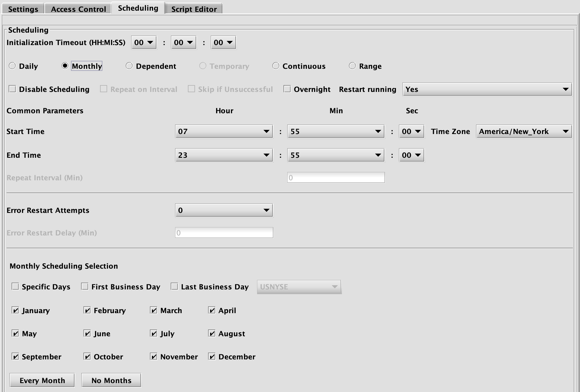Select the Daily radio button
The height and width of the screenshot is (392, 580).
[12, 66]
